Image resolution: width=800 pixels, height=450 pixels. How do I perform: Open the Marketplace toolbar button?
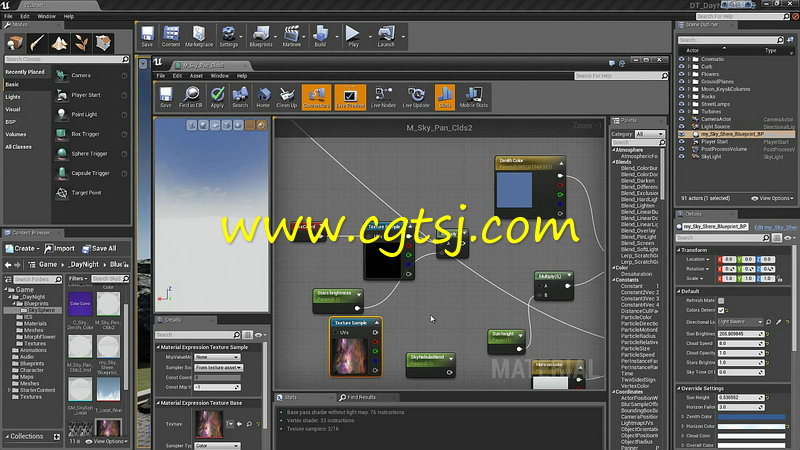[199, 37]
